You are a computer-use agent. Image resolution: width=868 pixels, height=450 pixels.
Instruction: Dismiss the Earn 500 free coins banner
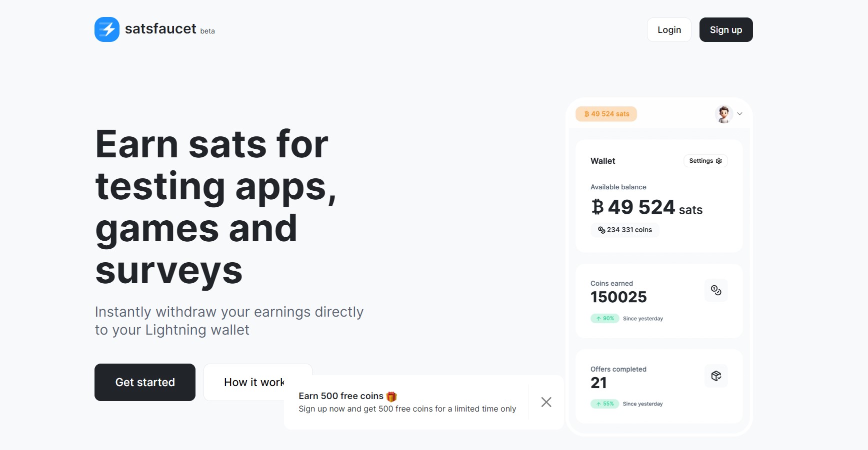click(x=546, y=402)
